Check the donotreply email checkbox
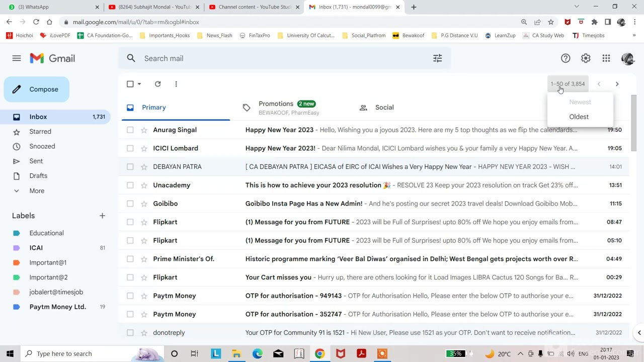This screenshot has height=362, width=644. click(x=130, y=332)
